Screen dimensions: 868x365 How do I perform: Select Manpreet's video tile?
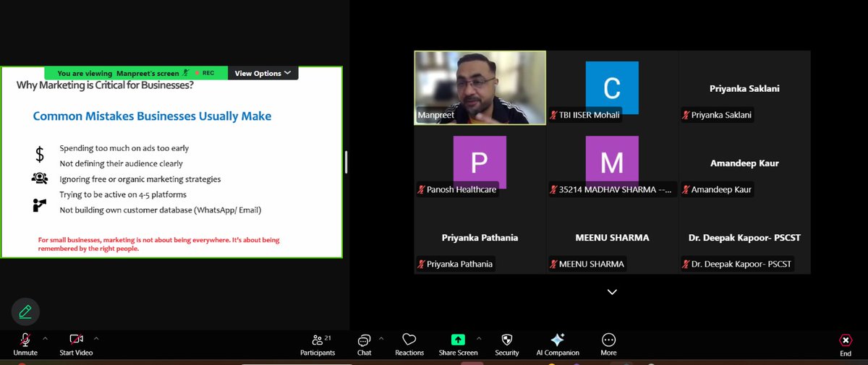[x=480, y=87]
